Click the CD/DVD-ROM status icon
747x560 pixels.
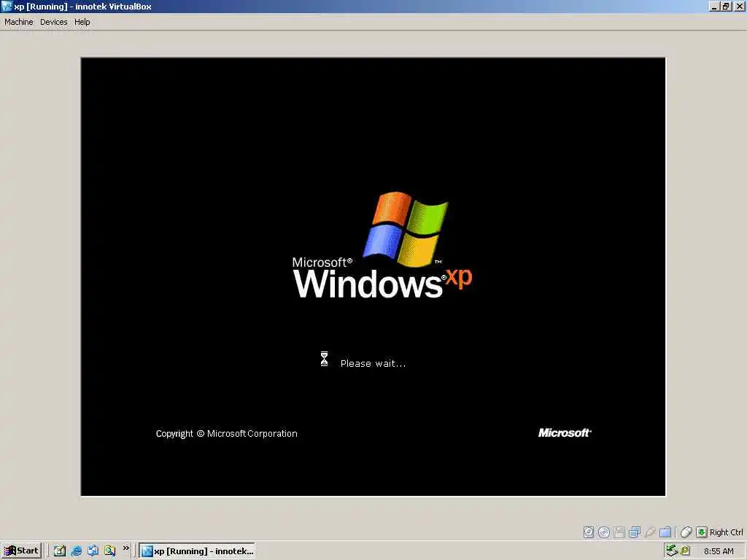(604, 532)
